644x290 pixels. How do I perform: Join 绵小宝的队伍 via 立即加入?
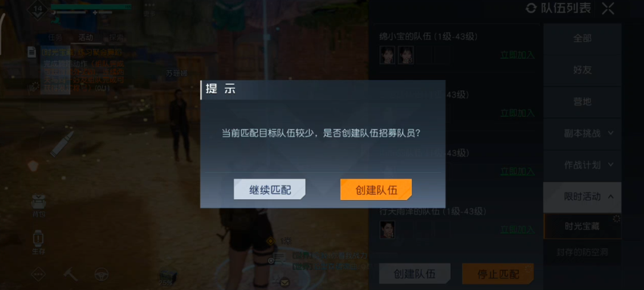click(518, 55)
